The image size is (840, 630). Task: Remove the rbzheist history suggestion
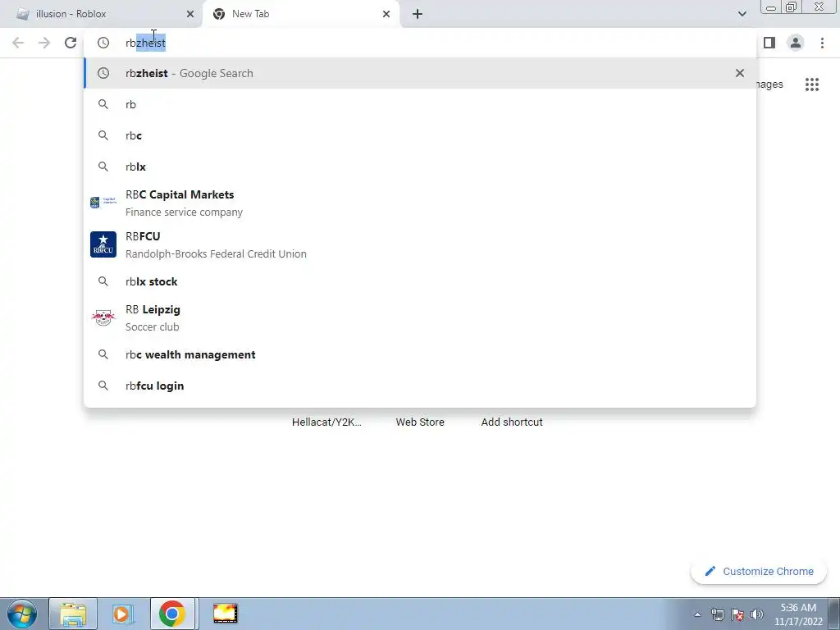pos(740,73)
